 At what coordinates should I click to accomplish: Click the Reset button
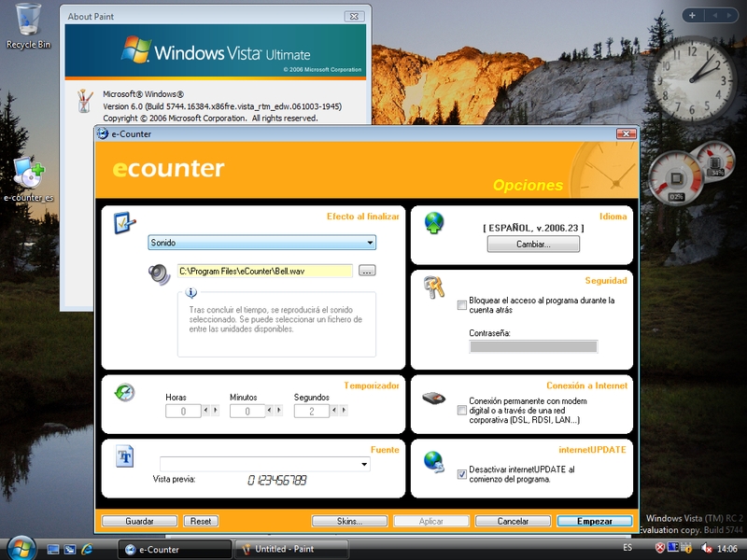tap(201, 521)
